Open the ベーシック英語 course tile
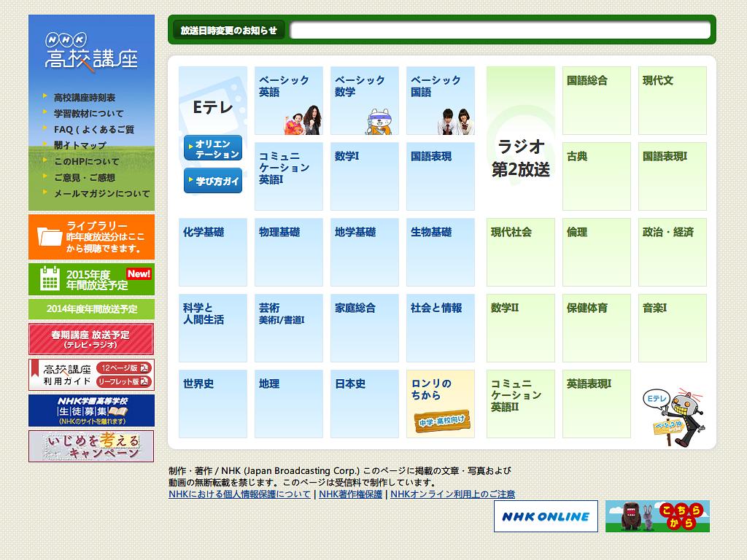Image resolution: width=747 pixels, height=560 pixels. (289, 102)
